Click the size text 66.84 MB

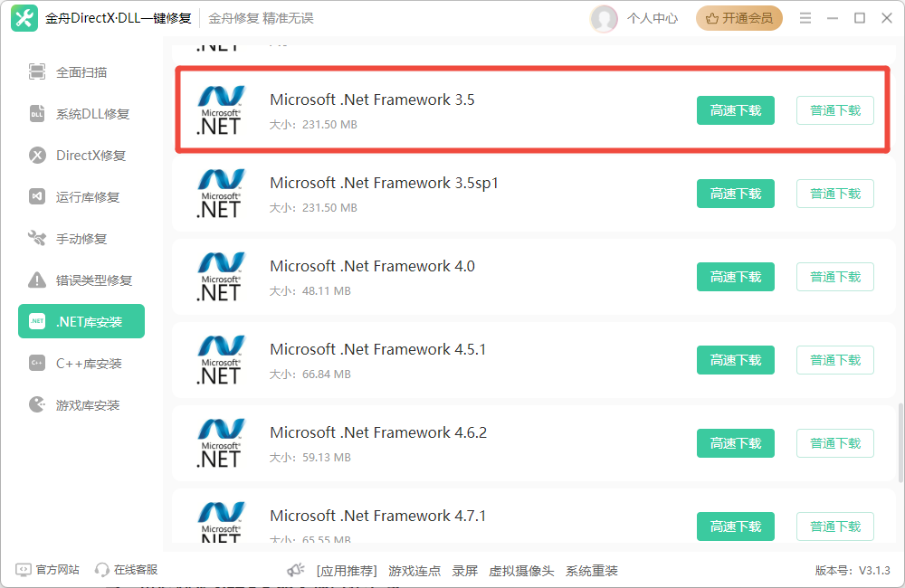pyautogui.click(x=326, y=374)
